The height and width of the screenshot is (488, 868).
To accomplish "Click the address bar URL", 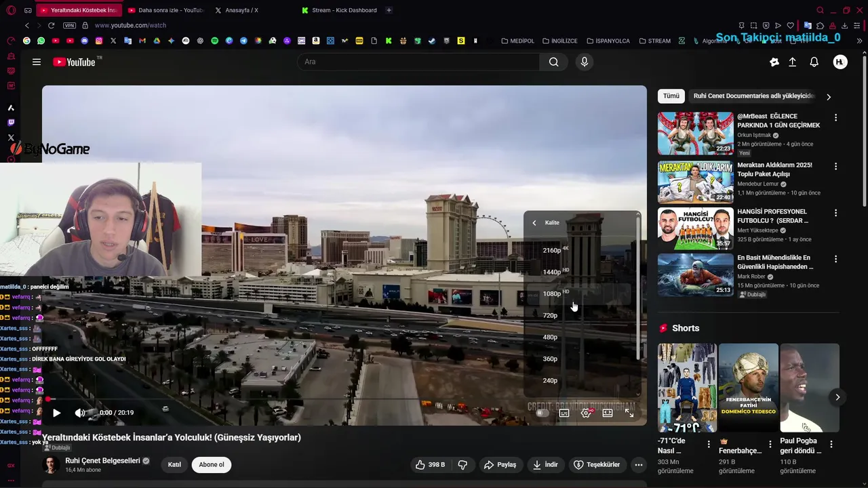I will pyautogui.click(x=130, y=25).
